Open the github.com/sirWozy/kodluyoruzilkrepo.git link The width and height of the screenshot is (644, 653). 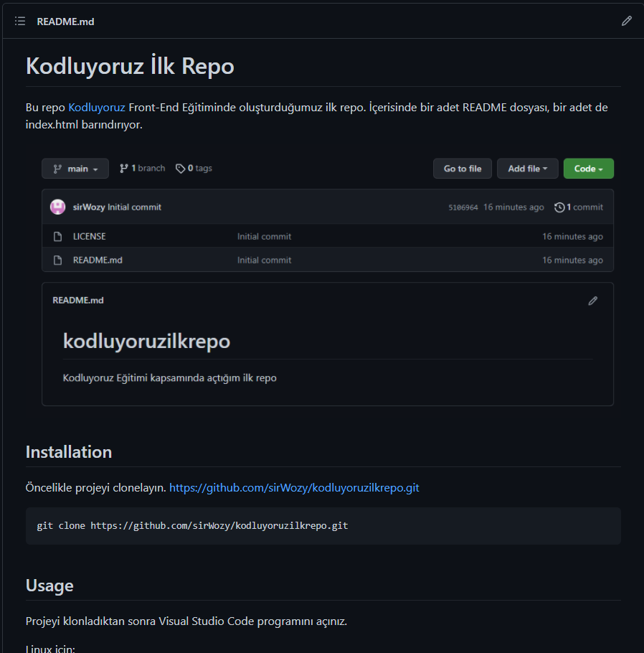point(294,488)
